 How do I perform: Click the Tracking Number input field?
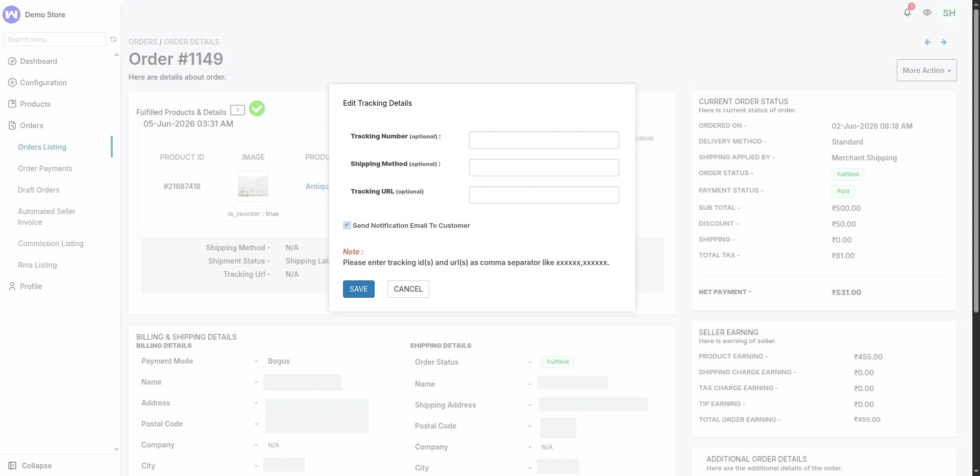[544, 140]
